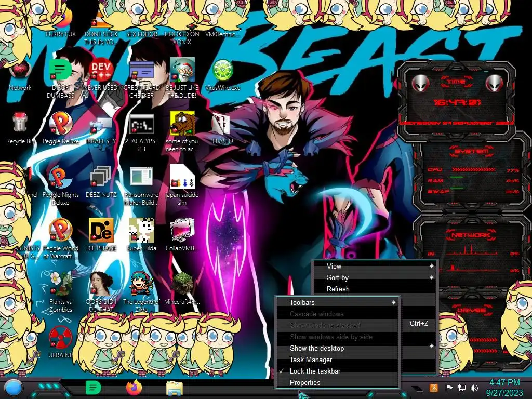Click the TIME clock desktop gadget
This screenshot has height=399, width=532.
[456, 102]
